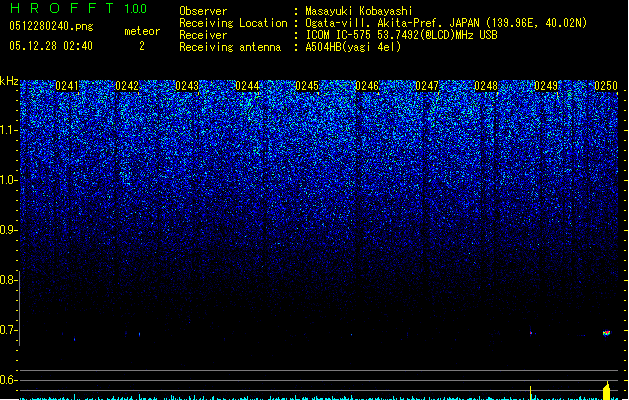This screenshot has width=629, height=400.
Task: Click the 0248 time marker
Action: (486, 86)
